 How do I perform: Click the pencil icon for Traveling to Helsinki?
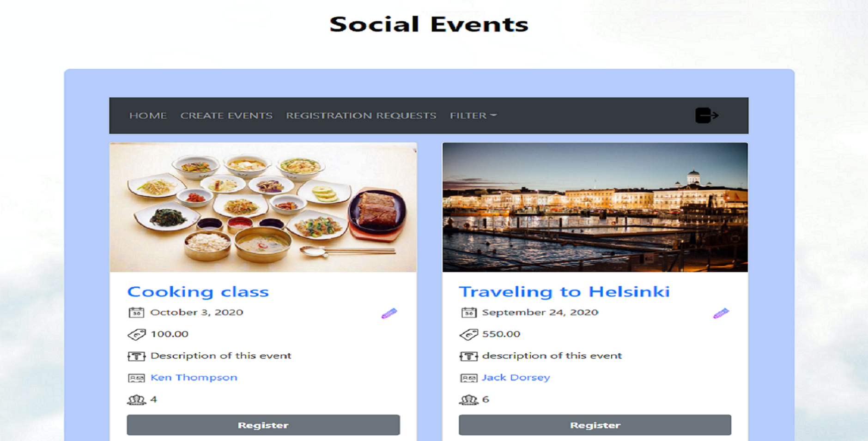(x=721, y=314)
